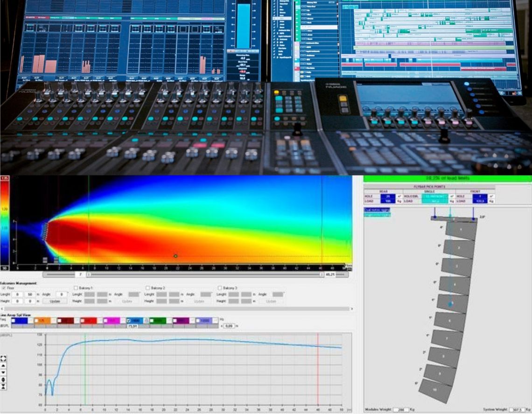Screen dimensions: 532x414
Task: Check the dark blue frequency swatch checkbox
Action: click(x=13, y=321)
